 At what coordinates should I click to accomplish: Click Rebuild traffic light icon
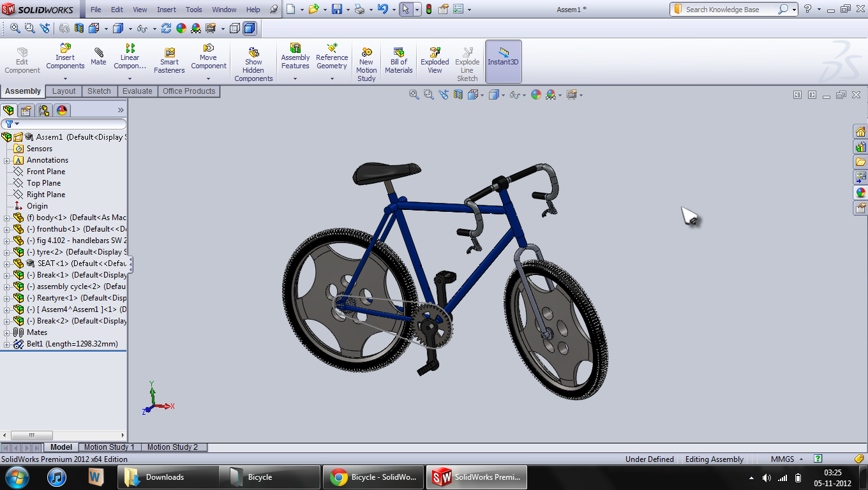pyautogui.click(x=429, y=10)
